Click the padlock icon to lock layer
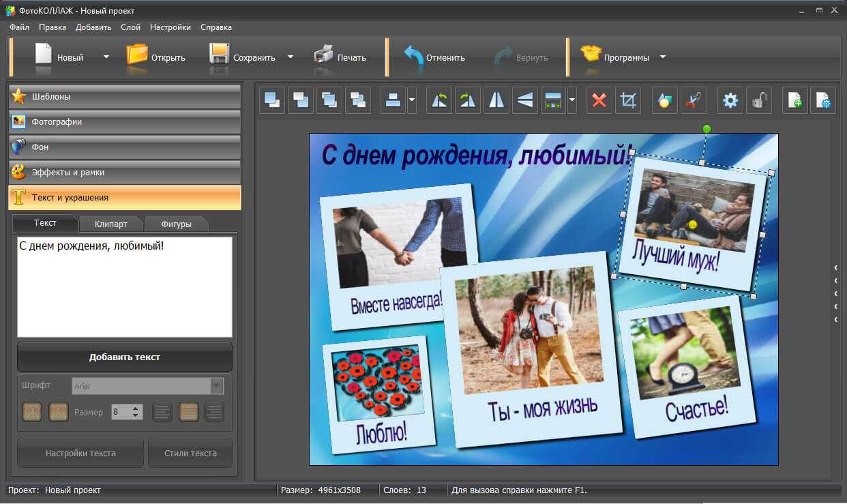The height and width of the screenshot is (504, 847). (758, 101)
